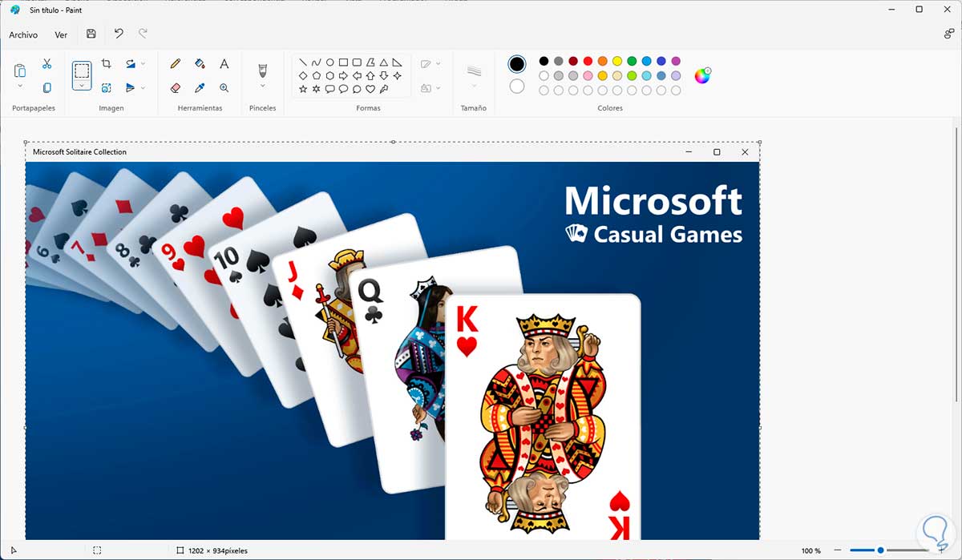This screenshot has width=962, height=560.
Task: Select the heart shape
Action: tap(370, 89)
